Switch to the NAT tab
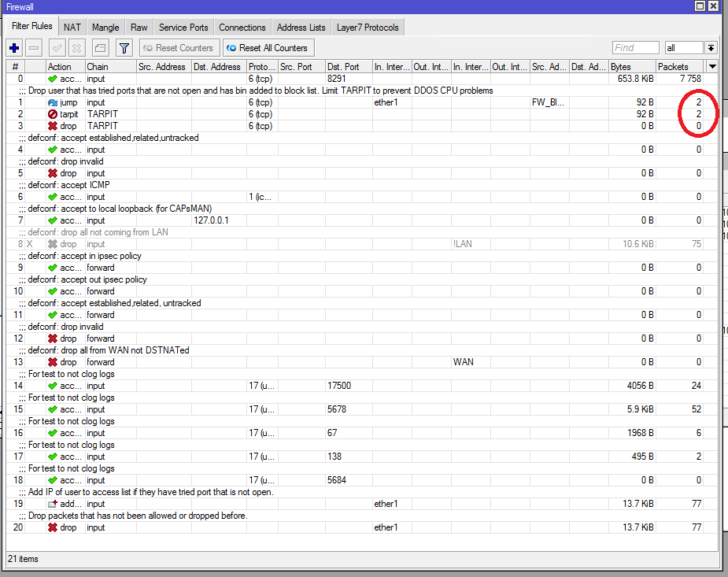This screenshot has width=728, height=577. click(x=72, y=28)
